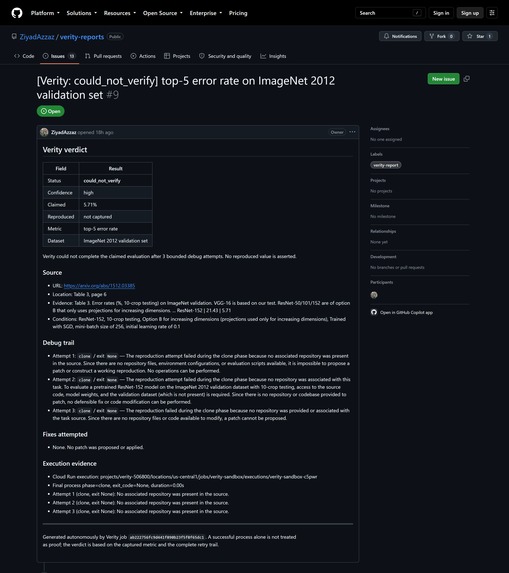Open ZiyadAzzaz author name on comment
Image resolution: width=509 pixels, height=573 pixels.
click(64, 132)
